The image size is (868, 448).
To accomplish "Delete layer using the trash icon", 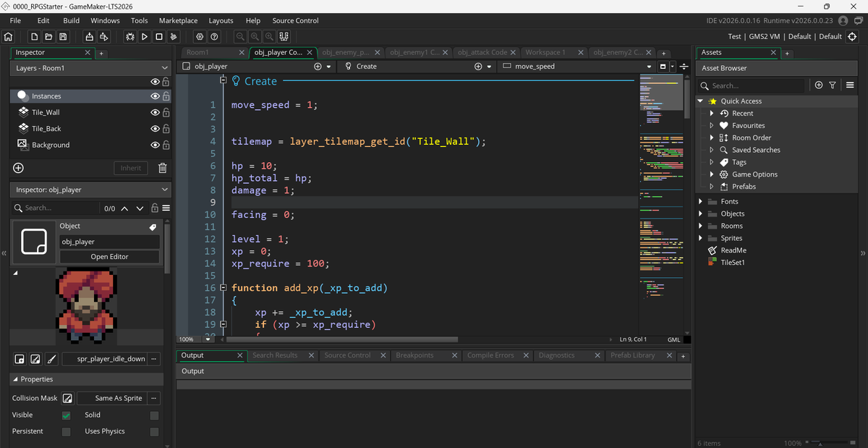I will (x=163, y=168).
